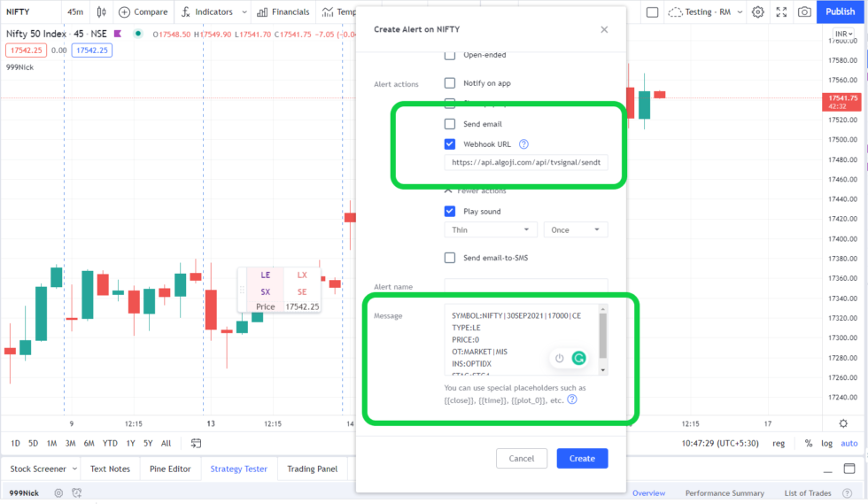Open 999Nick strategy settings gear
Screen dimensions: 868x504
coord(58,492)
